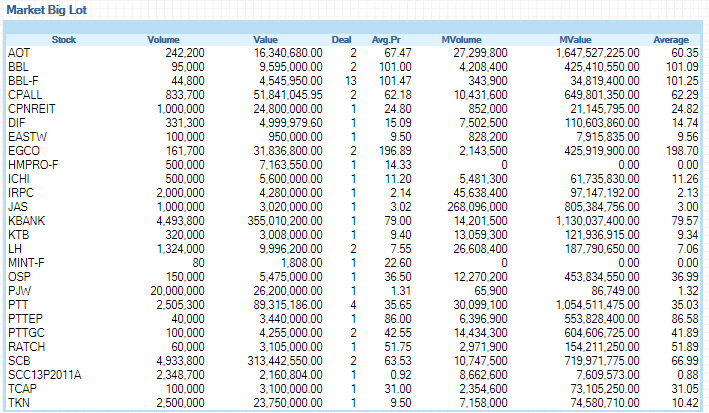Select the KTB stock name
The width and height of the screenshot is (709, 413).
pyautogui.click(x=19, y=235)
